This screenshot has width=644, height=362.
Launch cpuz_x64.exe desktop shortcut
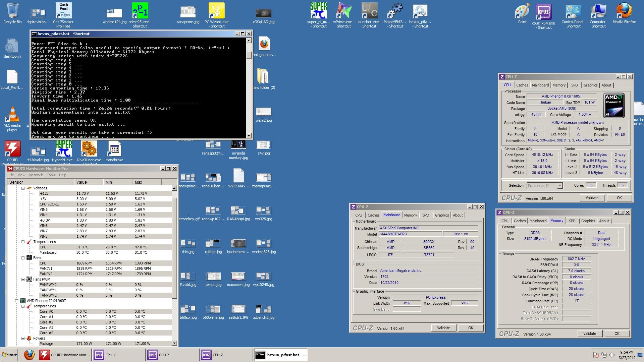[544, 16]
